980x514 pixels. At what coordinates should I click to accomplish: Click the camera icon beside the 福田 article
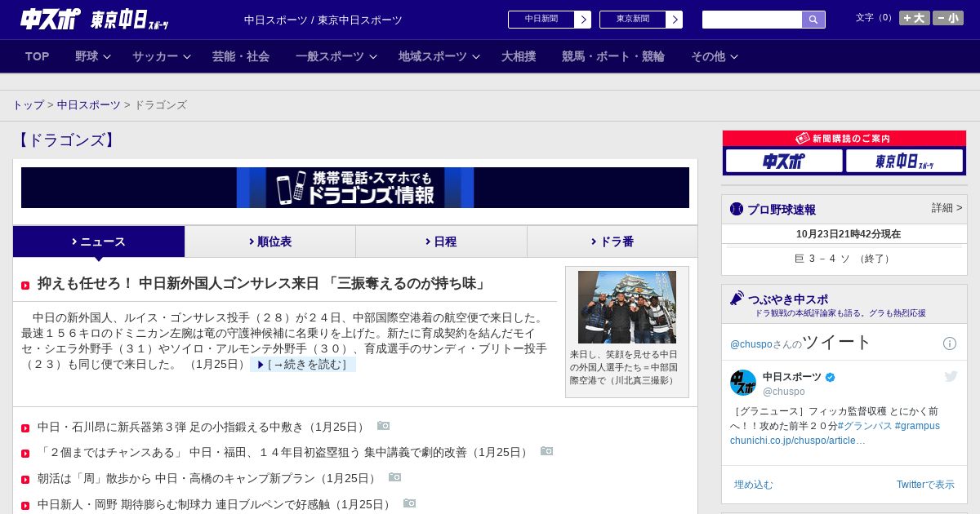546,451
